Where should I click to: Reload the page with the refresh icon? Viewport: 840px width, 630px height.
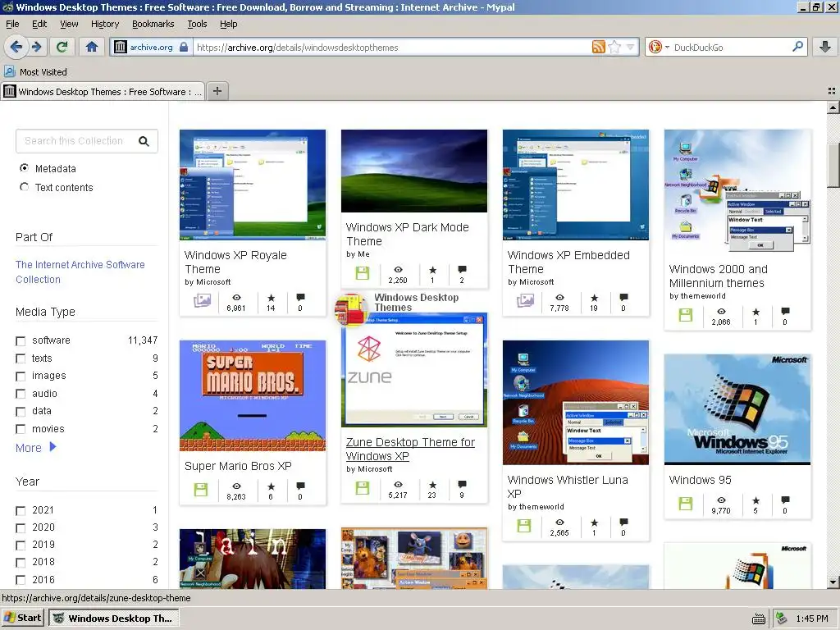[62, 47]
